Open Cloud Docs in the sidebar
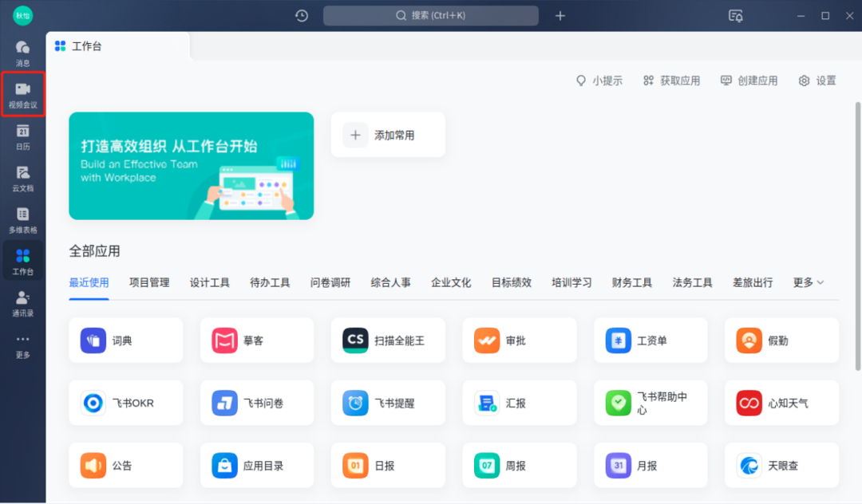Image resolution: width=862 pixels, height=504 pixels. [x=22, y=177]
